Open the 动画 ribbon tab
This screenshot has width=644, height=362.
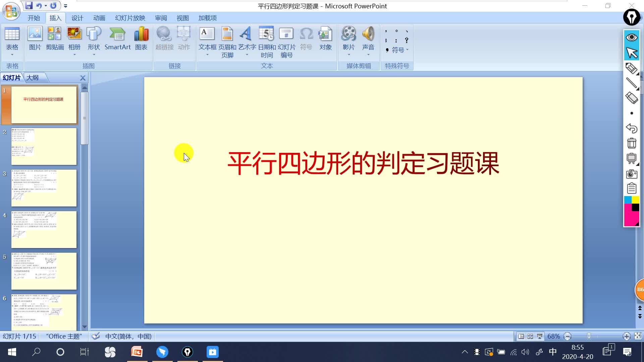tap(99, 18)
